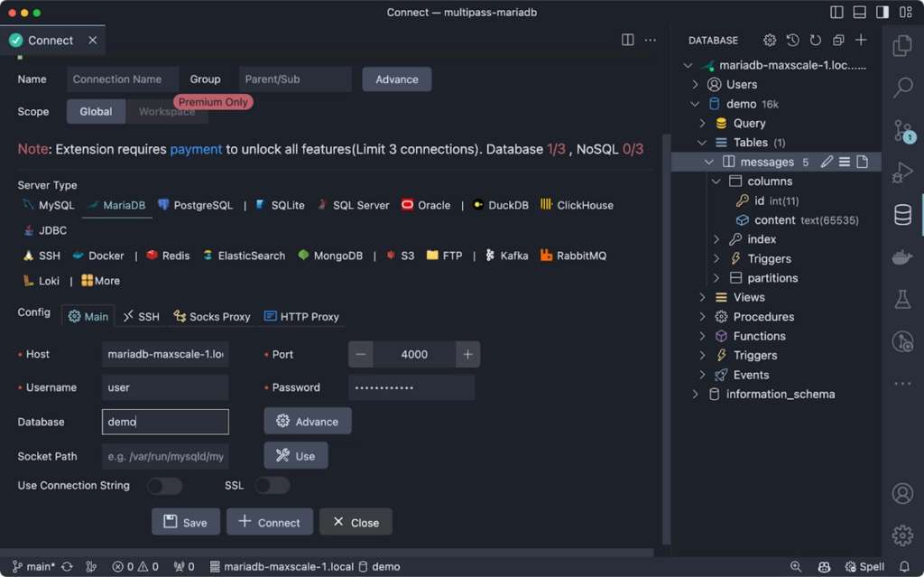
Task: Open the search icon in the right activity bar
Action: click(902, 88)
